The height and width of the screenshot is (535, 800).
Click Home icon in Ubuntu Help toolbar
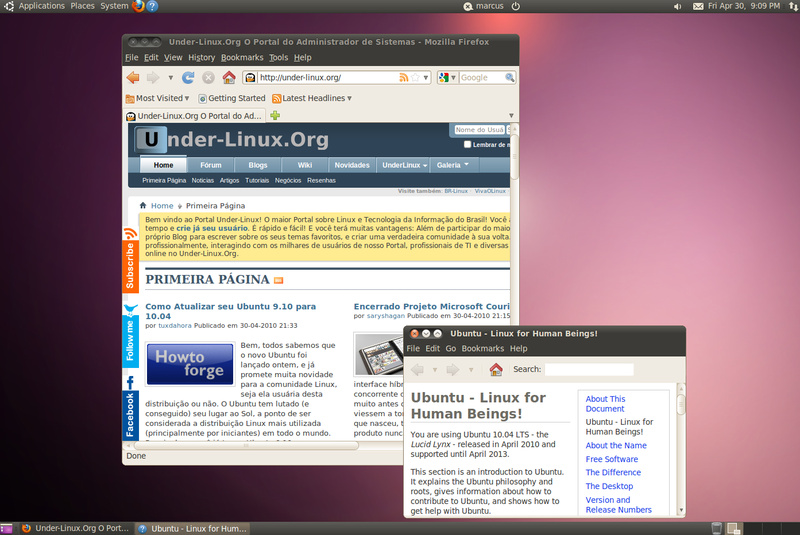(x=496, y=369)
